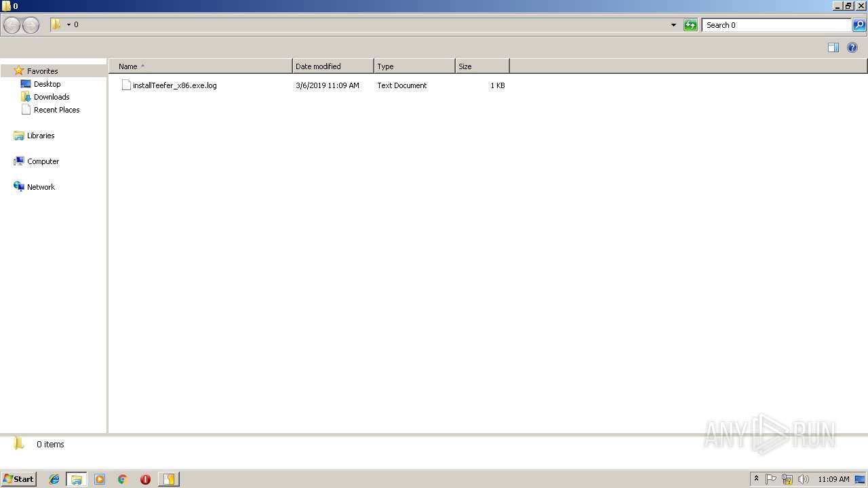Open Computer in the navigation pane
The height and width of the screenshot is (488, 868).
(43, 161)
